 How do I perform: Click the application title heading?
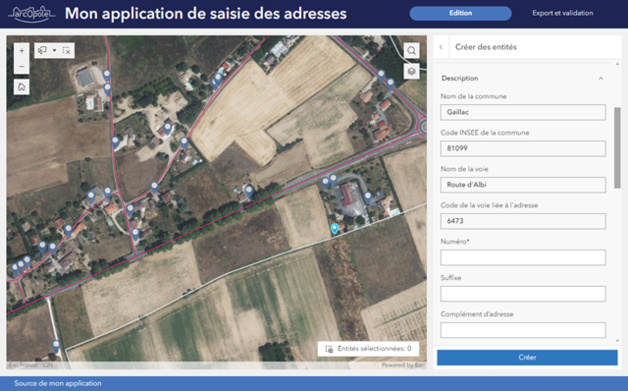point(206,14)
